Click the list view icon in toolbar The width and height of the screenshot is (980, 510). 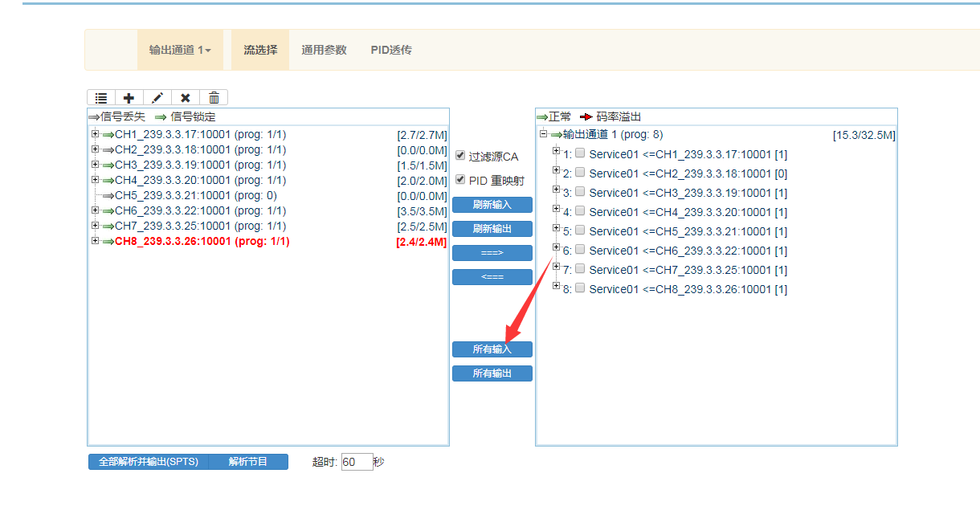pos(101,98)
